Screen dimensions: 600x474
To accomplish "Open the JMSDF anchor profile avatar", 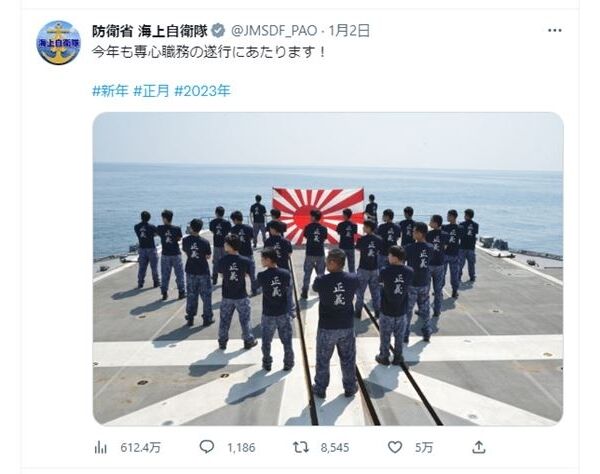I will [59, 42].
